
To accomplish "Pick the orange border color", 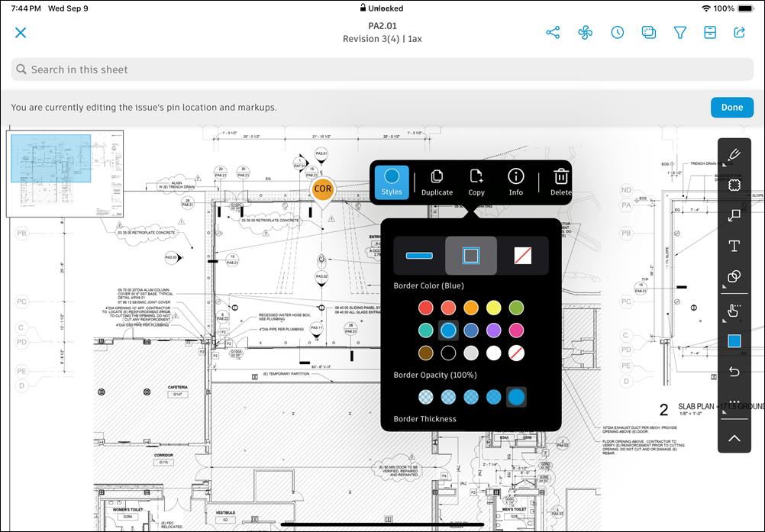I will (x=471, y=308).
